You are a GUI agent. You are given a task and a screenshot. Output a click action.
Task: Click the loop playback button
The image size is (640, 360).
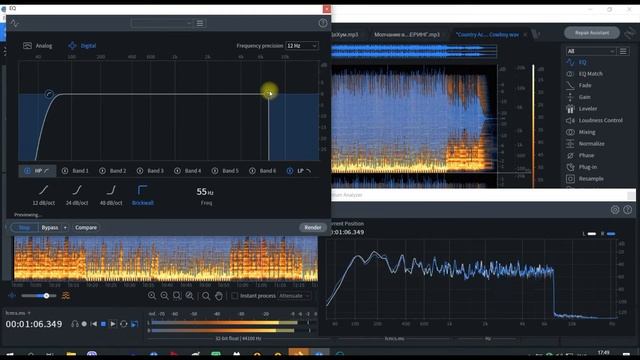pyautogui.click(x=124, y=324)
